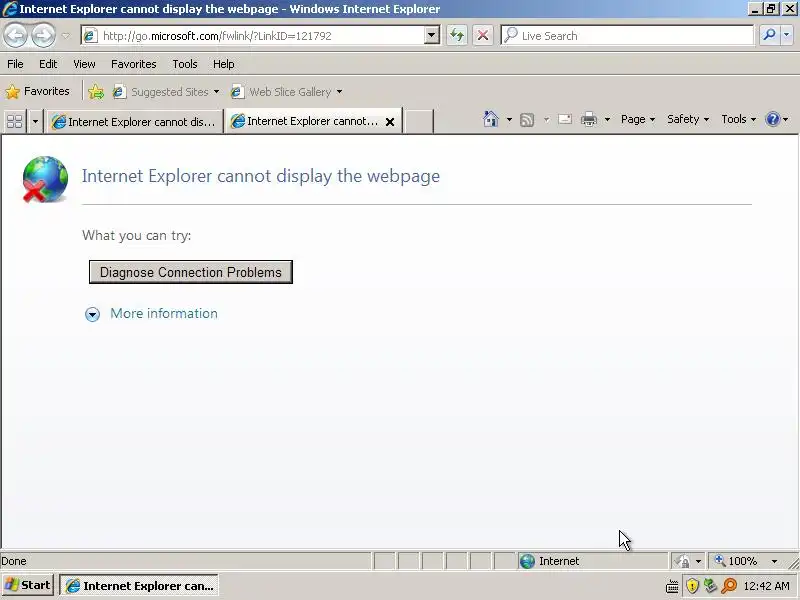This screenshot has width=800, height=600.
Task: Click the Internet security zone indicator
Action: pos(593,561)
